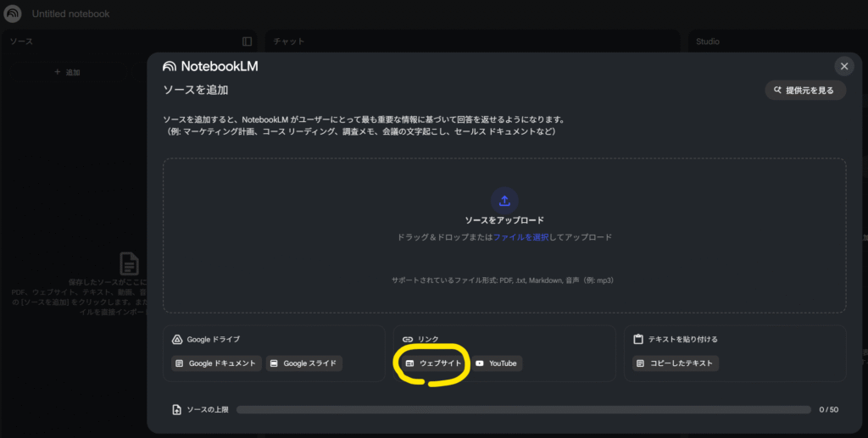The image size is (868, 438).
Task: Click the supported file formats text
Action: [x=503, y=280]
